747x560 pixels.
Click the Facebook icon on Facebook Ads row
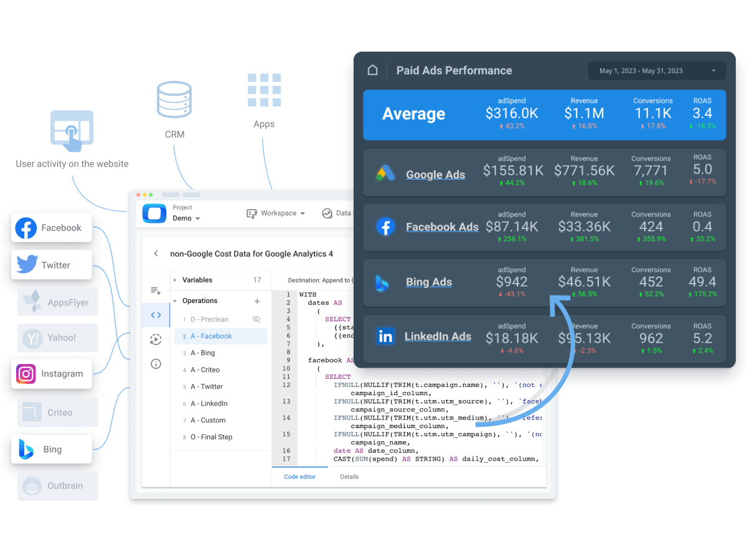click(385, 226)
